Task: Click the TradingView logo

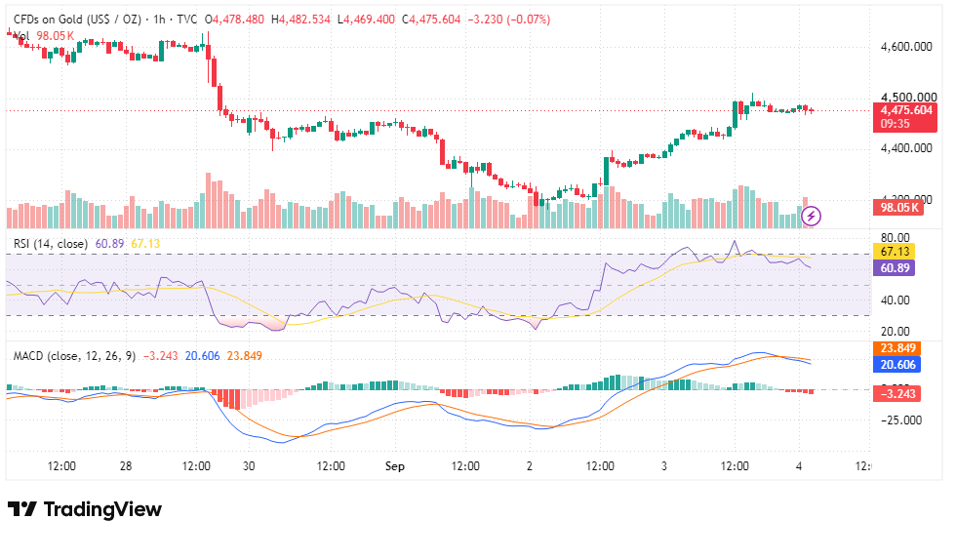Action: [85, 509]
